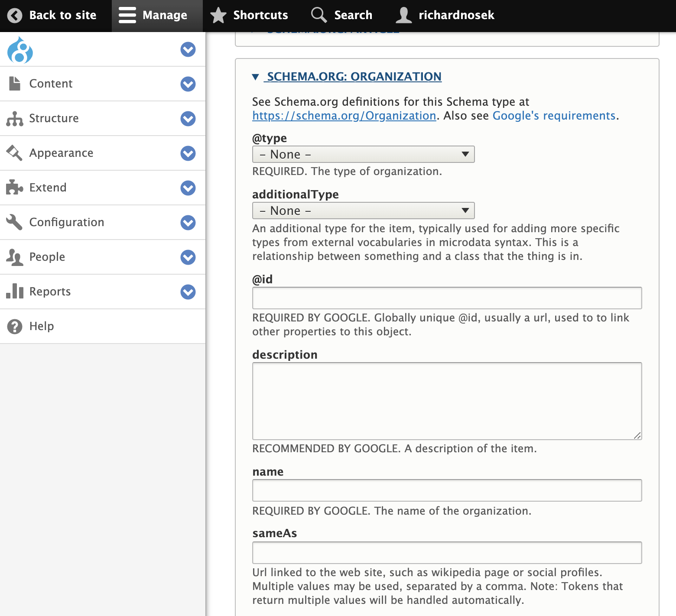Click the Configuration wrench icon

(14, 222)
